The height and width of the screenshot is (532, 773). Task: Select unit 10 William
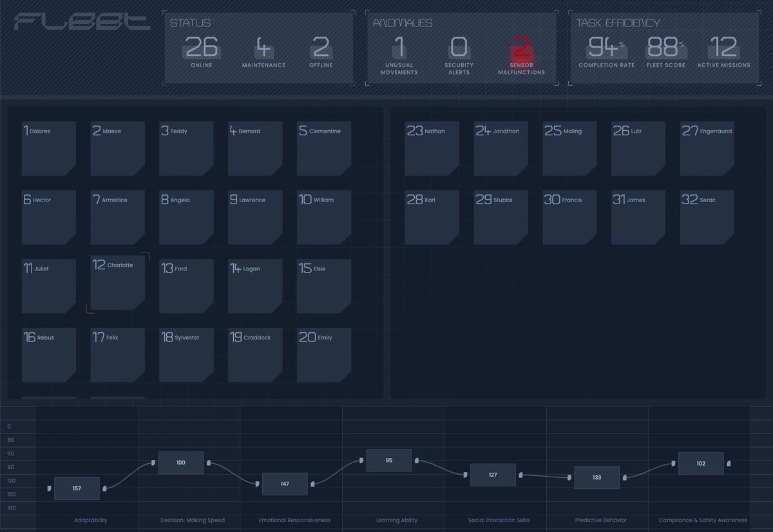[324, 217]
